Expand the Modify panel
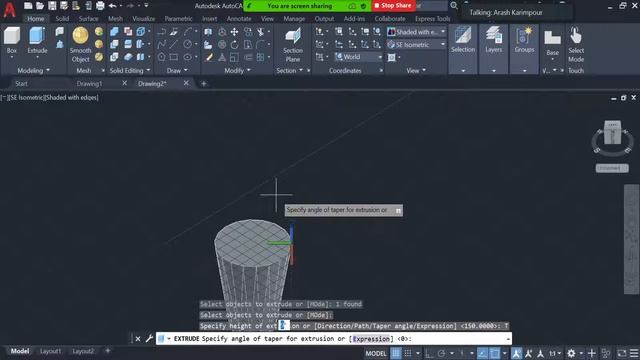Viewport: 640px width, 360px height. pyautogui.click(x=238, y=71)
